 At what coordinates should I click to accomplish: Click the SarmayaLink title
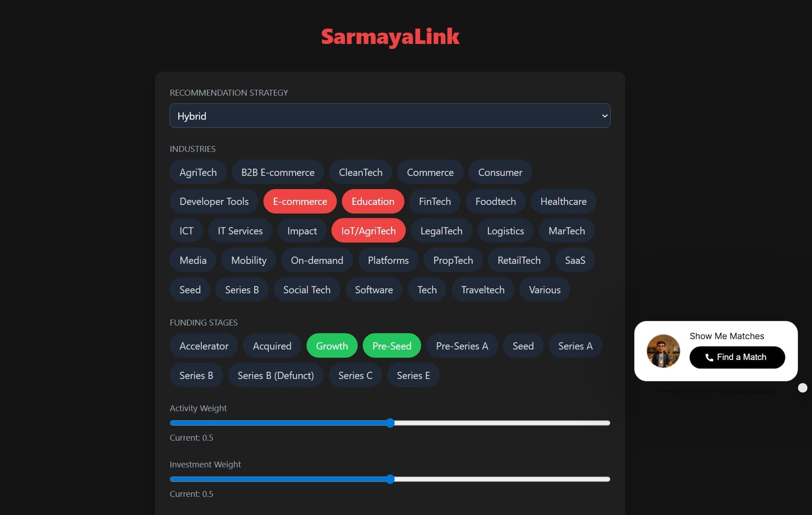pyautogui.click(x=390, y=37)
